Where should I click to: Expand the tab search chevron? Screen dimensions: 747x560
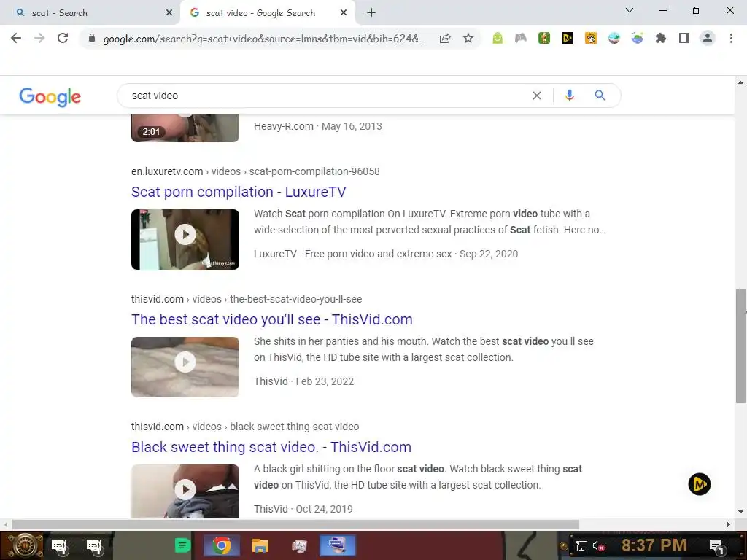630,10
